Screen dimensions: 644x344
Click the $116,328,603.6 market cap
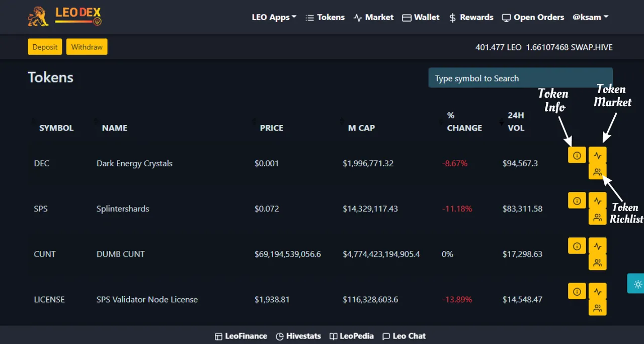pos(370,299)
